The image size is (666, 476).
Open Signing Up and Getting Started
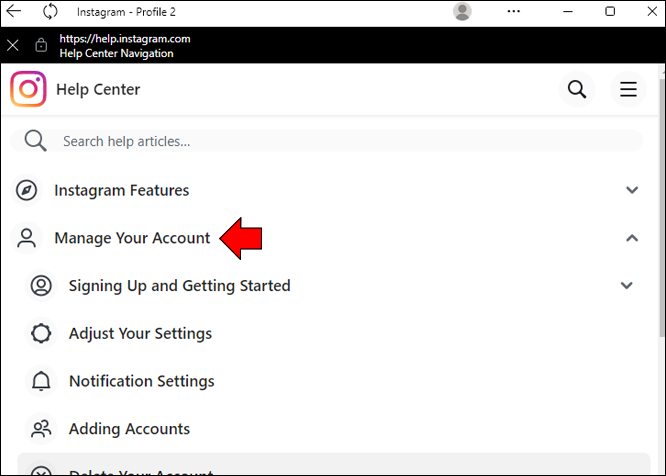180,286
